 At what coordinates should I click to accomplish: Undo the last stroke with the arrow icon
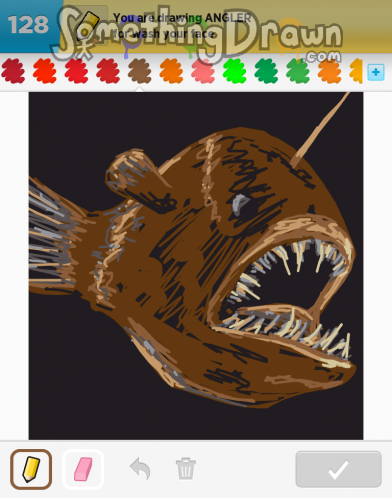coord(140,469)
